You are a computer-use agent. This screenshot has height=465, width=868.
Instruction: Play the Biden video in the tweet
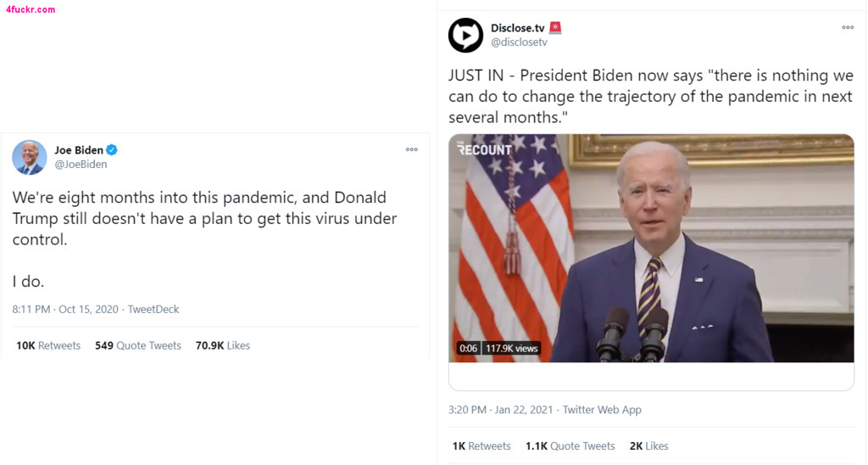651,248
